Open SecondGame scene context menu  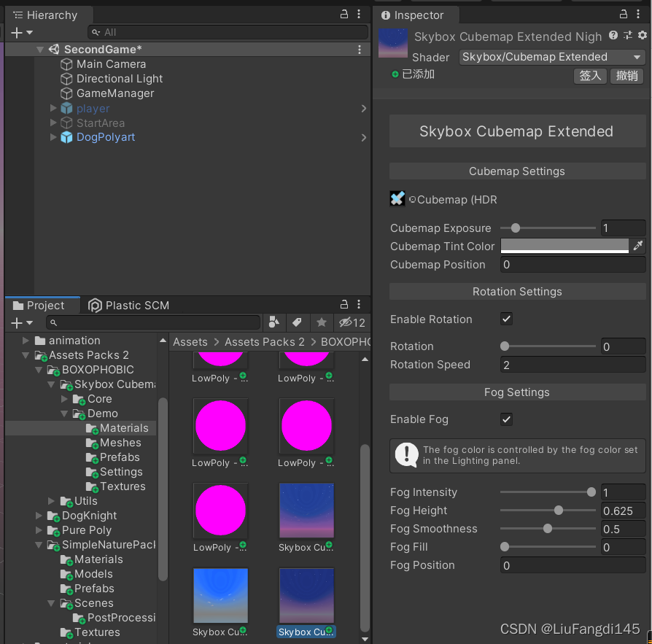pyautogui.click(x=360, y=50)
